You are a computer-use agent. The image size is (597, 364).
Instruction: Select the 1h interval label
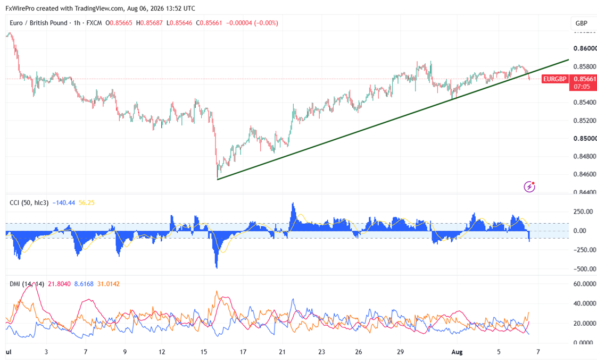coord(77,23)
